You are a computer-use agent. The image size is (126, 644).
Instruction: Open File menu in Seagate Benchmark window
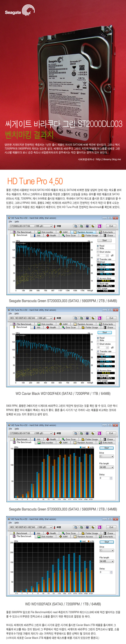[x=10, y=221]
